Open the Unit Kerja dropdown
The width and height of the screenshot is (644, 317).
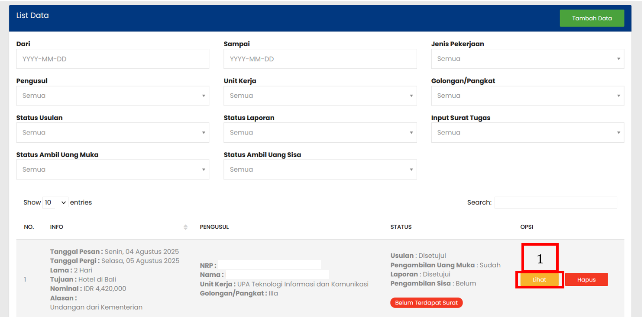320,96
